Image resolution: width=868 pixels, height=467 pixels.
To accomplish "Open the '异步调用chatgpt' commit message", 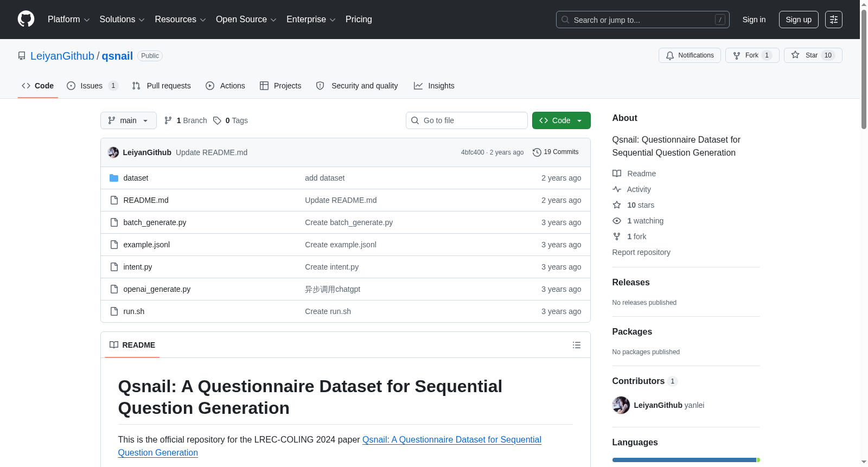I will pyautogui.click(x=333, y=289).
